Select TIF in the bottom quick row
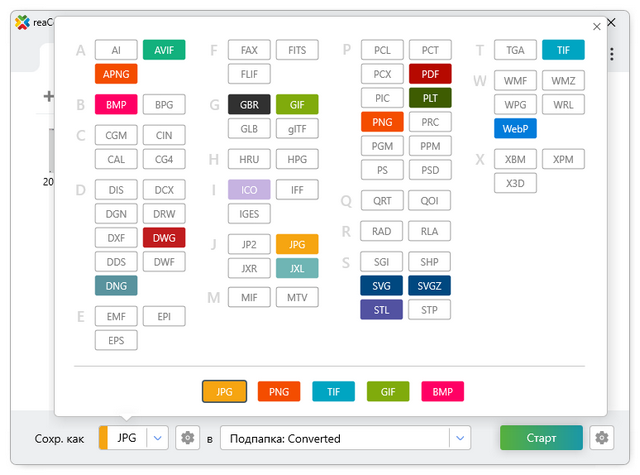 (x=333, y=392)
